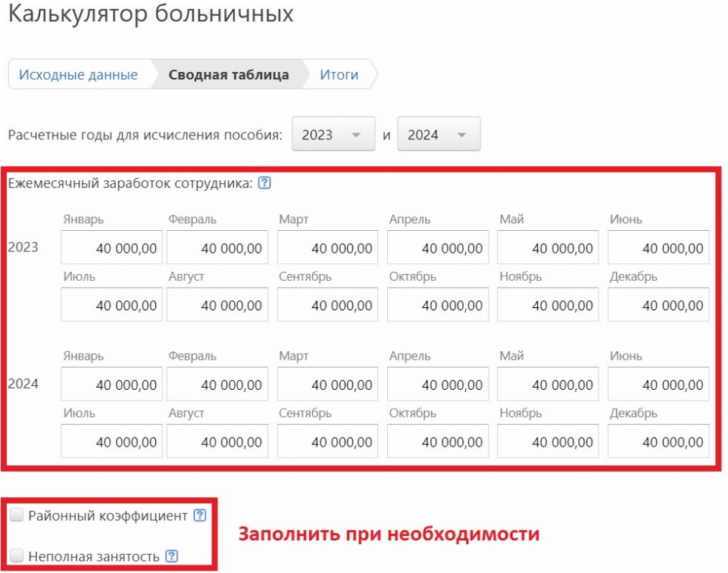Click help icon beside Неполная занятость

[x=172, y=556]
